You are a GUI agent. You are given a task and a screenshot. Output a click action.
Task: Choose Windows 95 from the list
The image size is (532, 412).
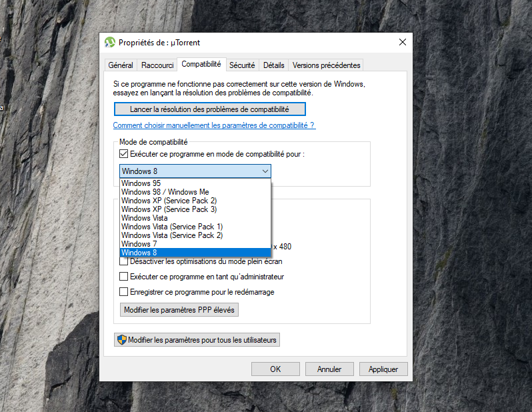coord(195,183)
